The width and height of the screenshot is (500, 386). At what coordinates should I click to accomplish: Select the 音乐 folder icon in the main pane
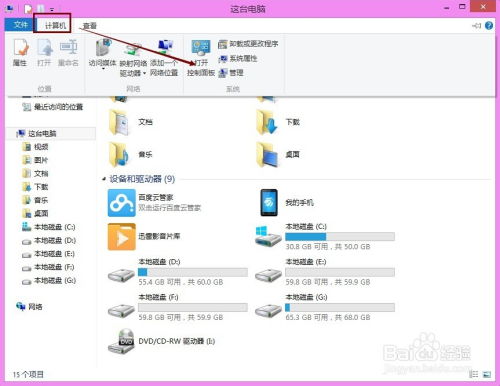(119, 154)
